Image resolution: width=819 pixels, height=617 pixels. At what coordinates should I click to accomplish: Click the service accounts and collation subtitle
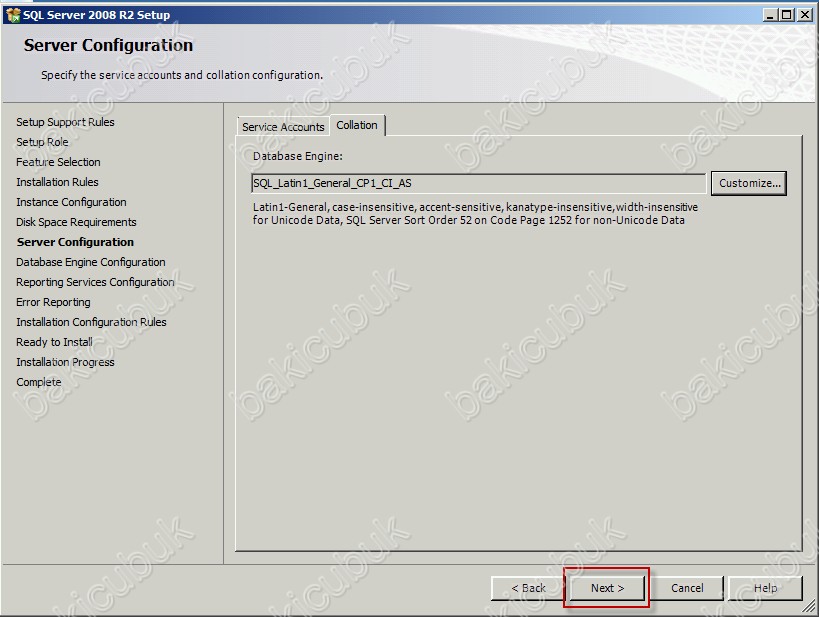click(182, 75)
